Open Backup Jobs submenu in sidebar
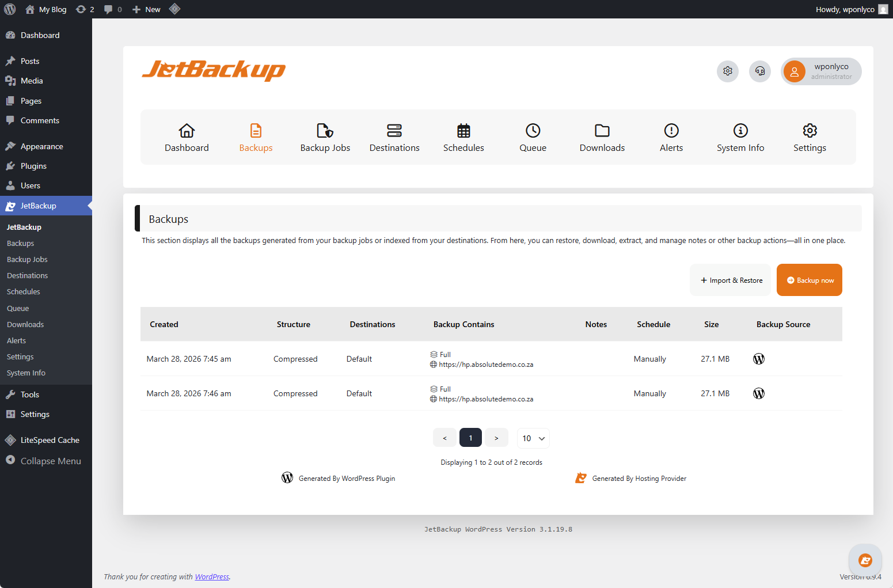Viewport: 893px width, 588px height. (x=27, y=260)
